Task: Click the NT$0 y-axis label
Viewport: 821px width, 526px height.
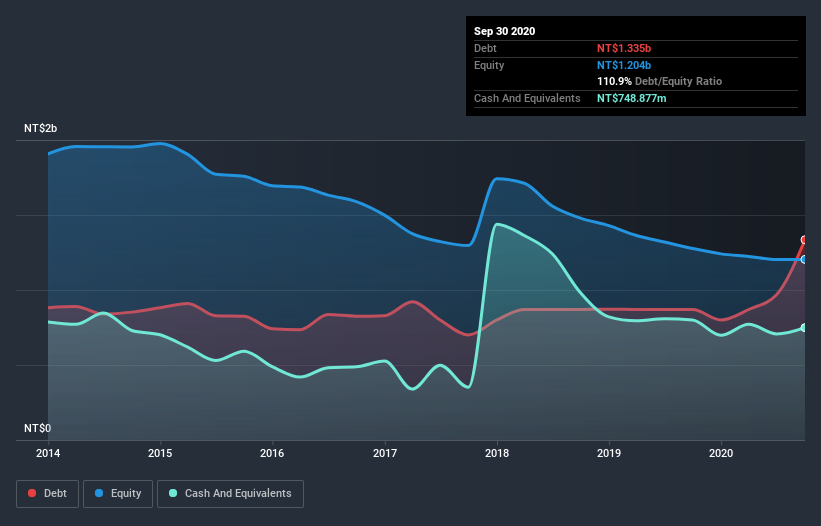Action: 38,429
